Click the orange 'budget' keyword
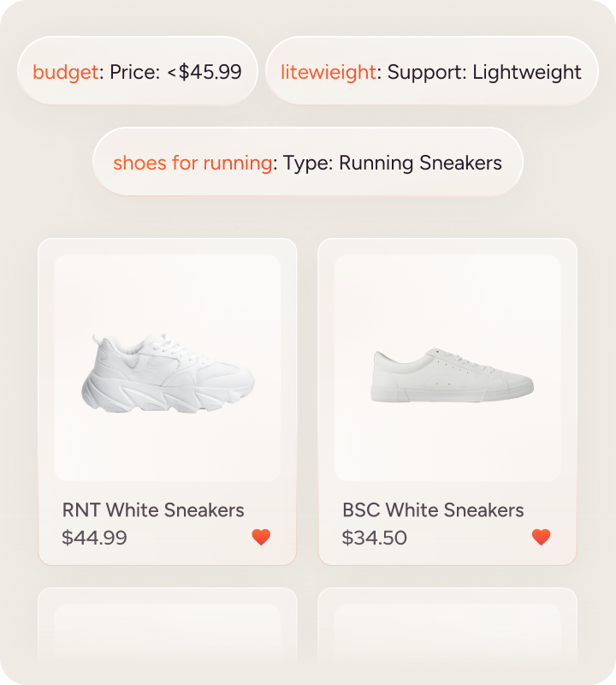616x685 pixels. (66, 72)
